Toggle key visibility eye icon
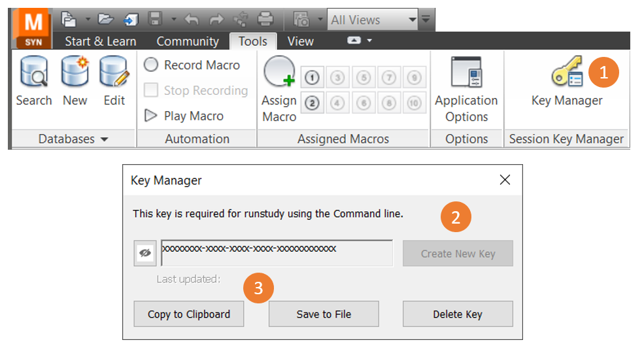This screenshot has width=644, height=357. click(144, 253)
